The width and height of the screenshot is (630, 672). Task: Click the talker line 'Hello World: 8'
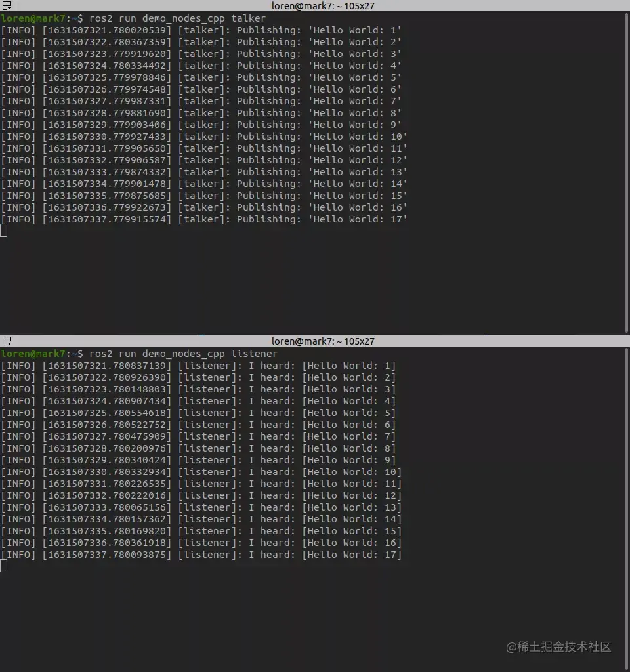[201, 113]
